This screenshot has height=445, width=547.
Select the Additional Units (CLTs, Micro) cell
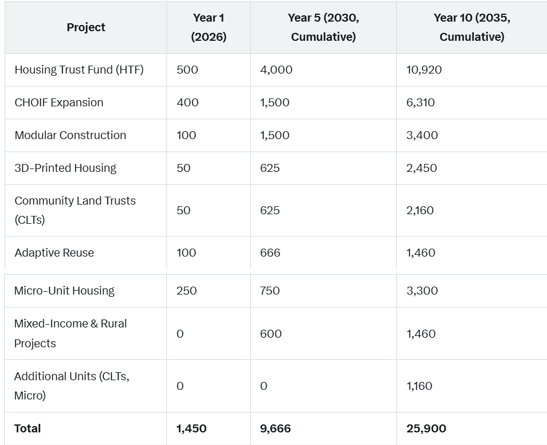[72, 386]
